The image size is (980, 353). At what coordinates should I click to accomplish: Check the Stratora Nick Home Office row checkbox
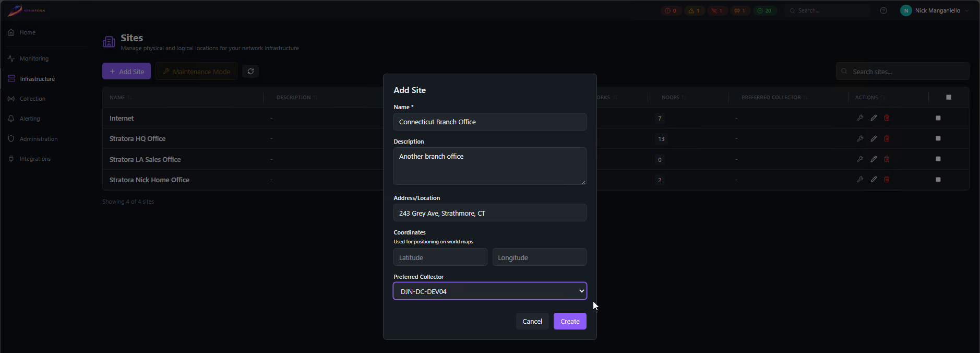click(x=938, y=180)
